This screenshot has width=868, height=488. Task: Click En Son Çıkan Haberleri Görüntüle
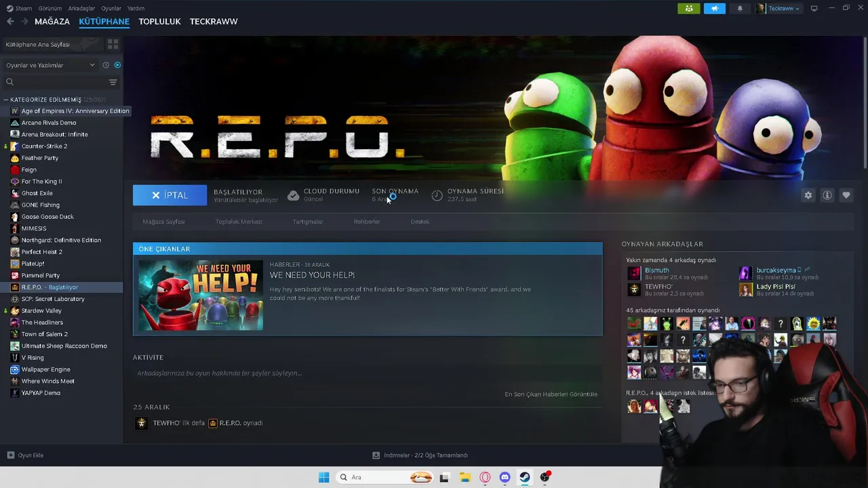click(551, 394)
